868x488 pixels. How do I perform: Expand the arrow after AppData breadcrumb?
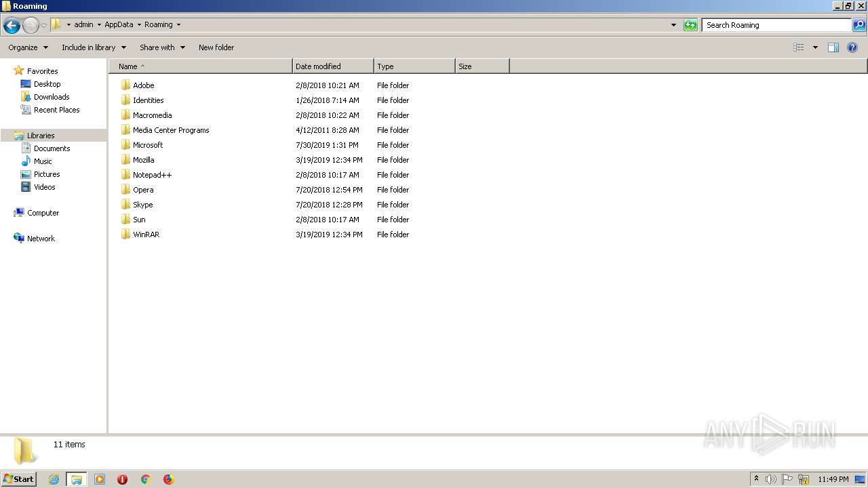(x=139, y=25)
